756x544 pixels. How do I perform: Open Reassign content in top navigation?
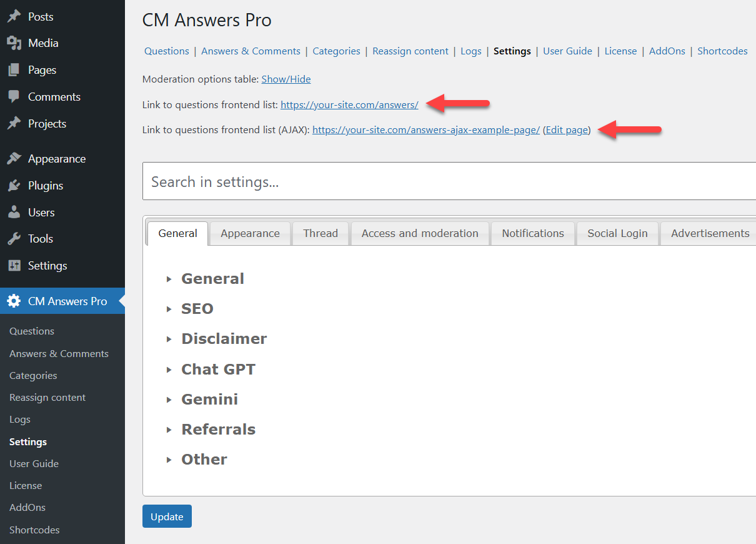[410, 51]
